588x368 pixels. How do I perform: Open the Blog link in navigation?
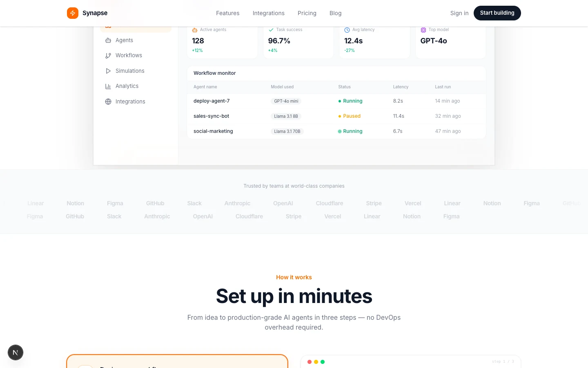(336, 13)
